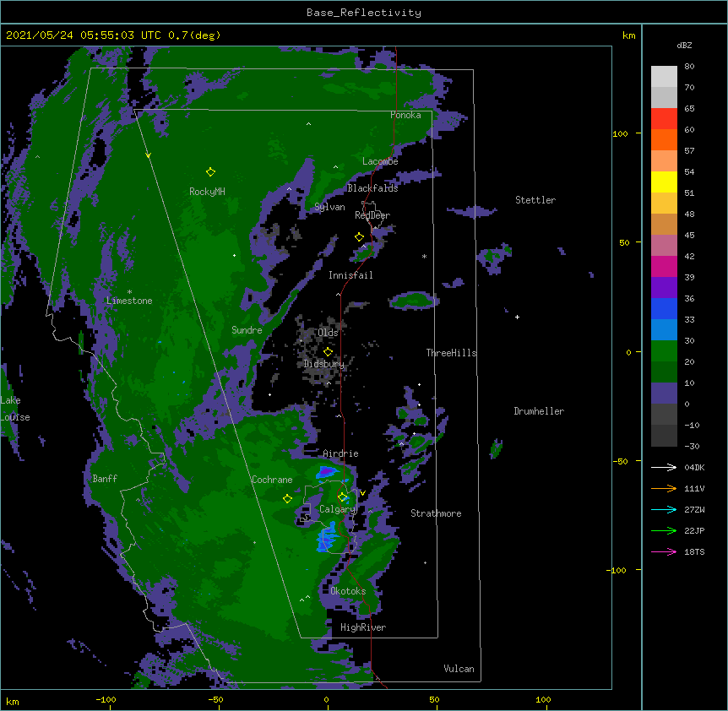Click the 50 tick on bottom axis
Image resolution: width=728 pixels, height=711 pixels.
coord(434,699)
